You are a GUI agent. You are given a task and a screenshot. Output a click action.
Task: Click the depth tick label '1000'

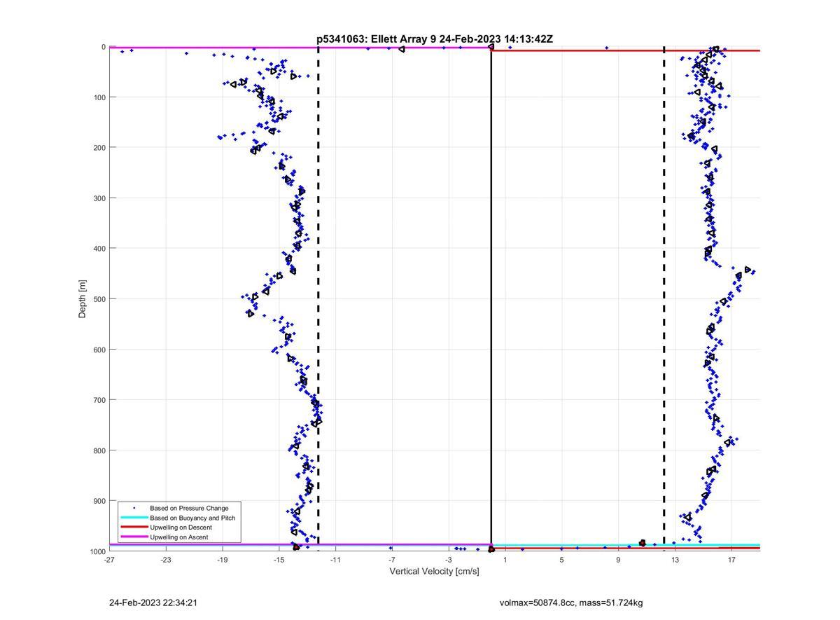(x=97, y=551)
